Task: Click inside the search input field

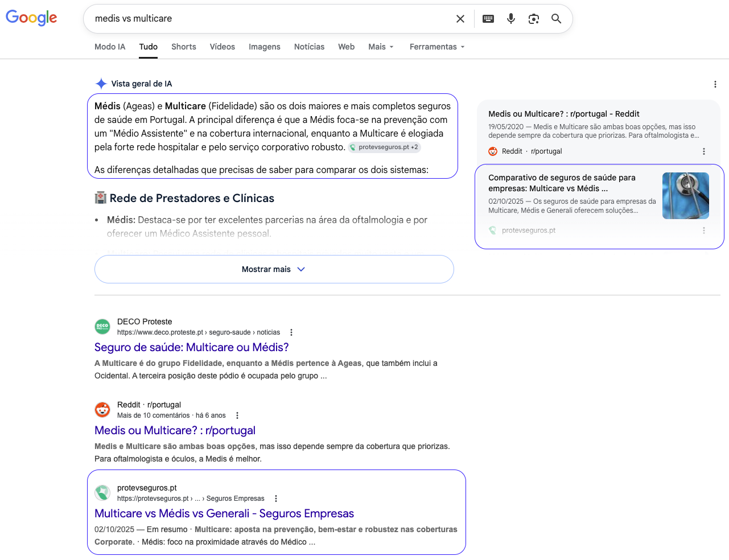Action: (270, 19)
